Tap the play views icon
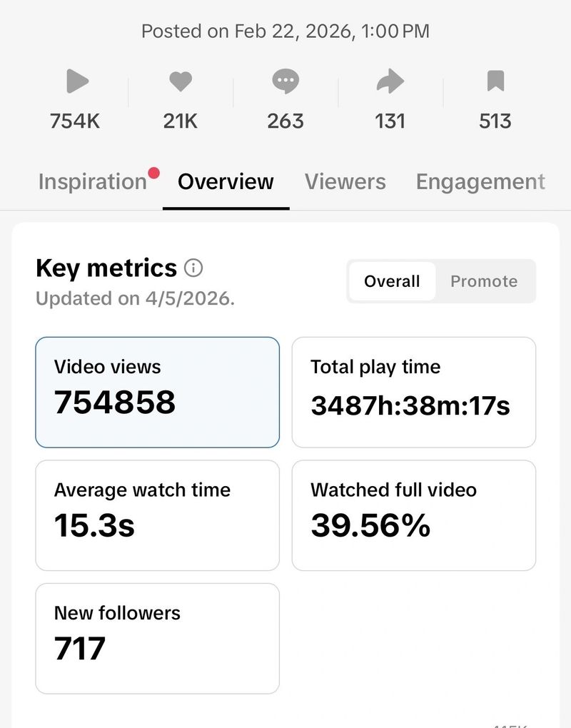Viewport: 571px width, 728px height. [76, 82]
